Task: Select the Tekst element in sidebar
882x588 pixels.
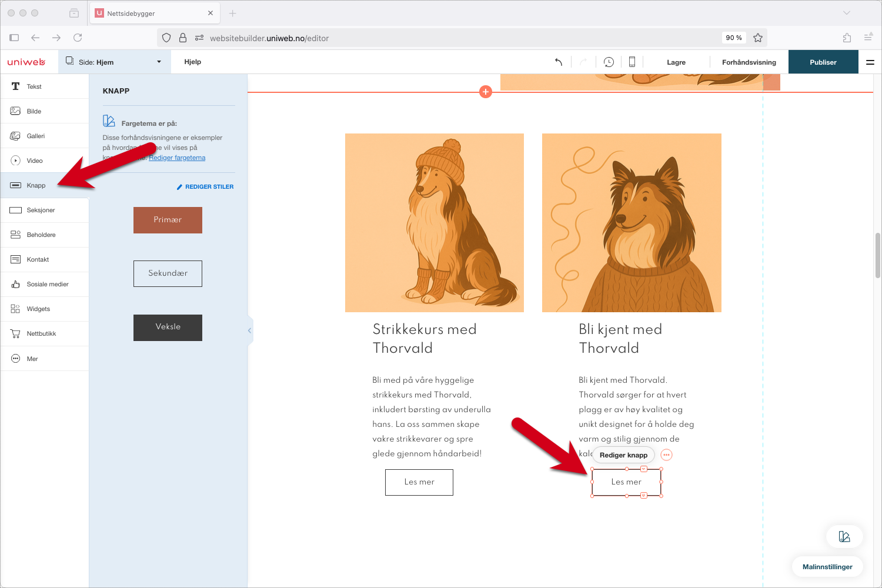Action: (45, 86)
